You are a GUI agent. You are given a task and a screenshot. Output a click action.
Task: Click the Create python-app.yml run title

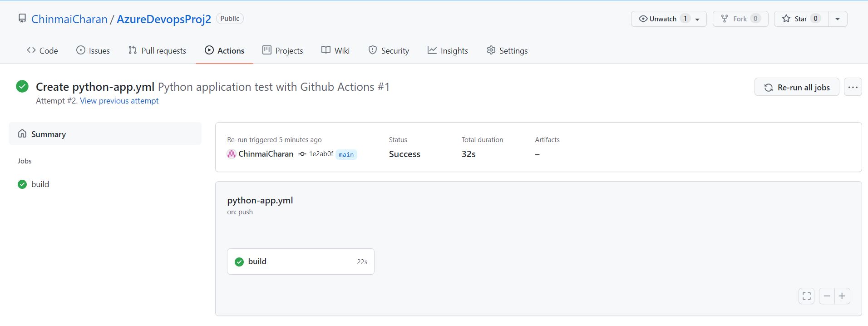[x=95, y=87]
